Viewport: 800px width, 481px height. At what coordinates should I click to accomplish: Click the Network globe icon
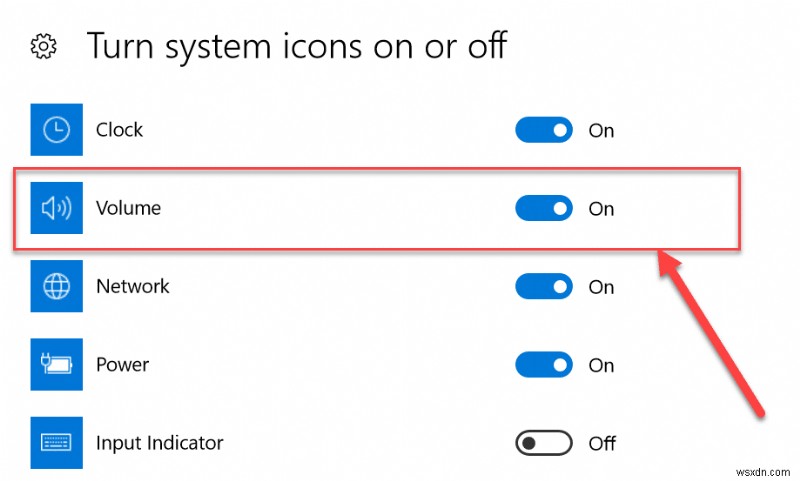click(x=57, y=287)
